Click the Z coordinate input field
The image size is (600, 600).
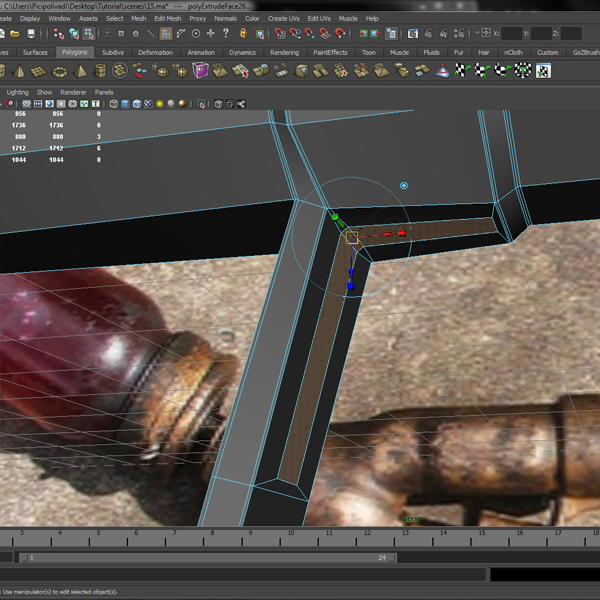(571, 34)
